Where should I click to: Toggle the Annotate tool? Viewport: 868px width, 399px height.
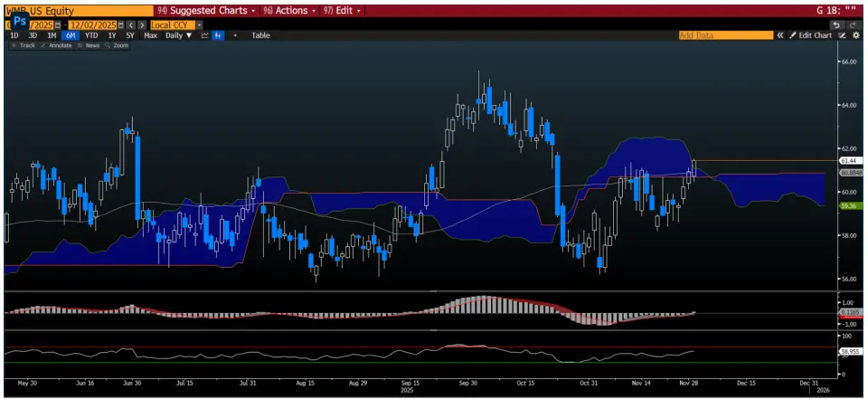(x=56, y=45)
